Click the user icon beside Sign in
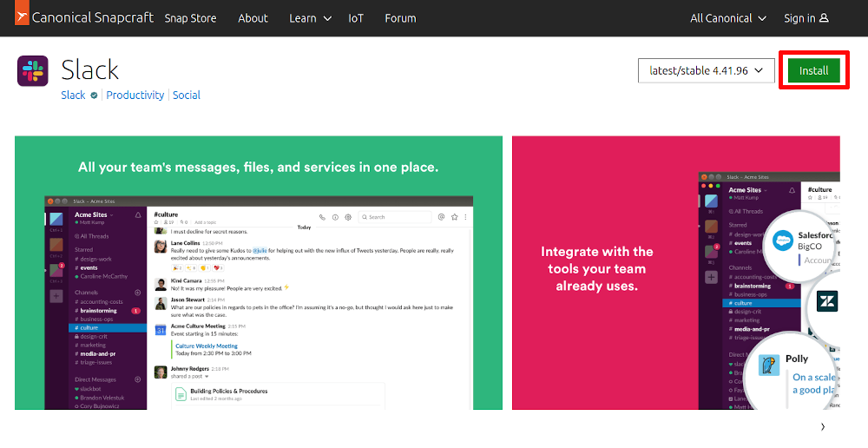 point(824,17)
